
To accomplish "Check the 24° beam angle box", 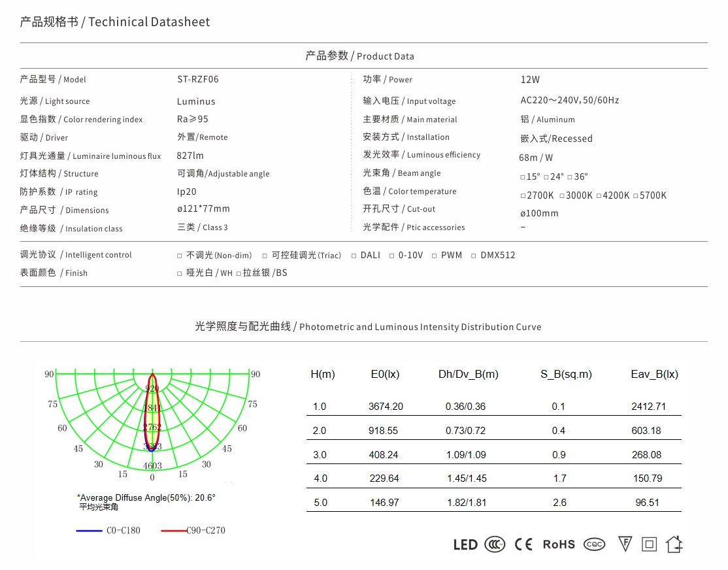I will (546, 177).
